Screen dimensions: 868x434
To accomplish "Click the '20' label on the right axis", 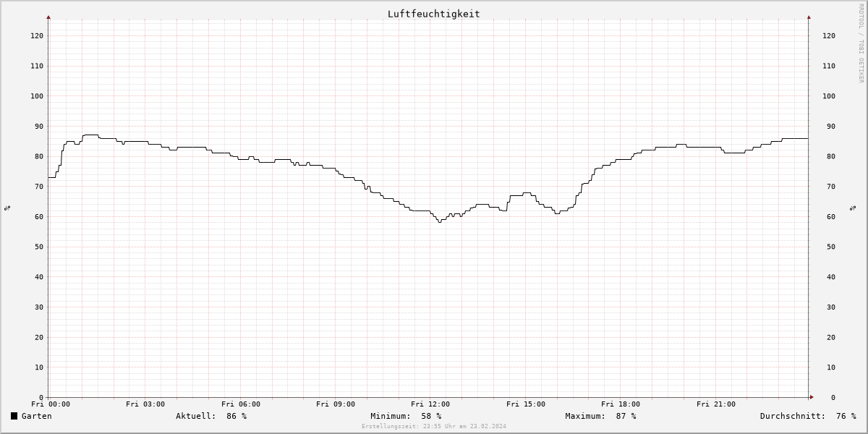I will point(831,337).
